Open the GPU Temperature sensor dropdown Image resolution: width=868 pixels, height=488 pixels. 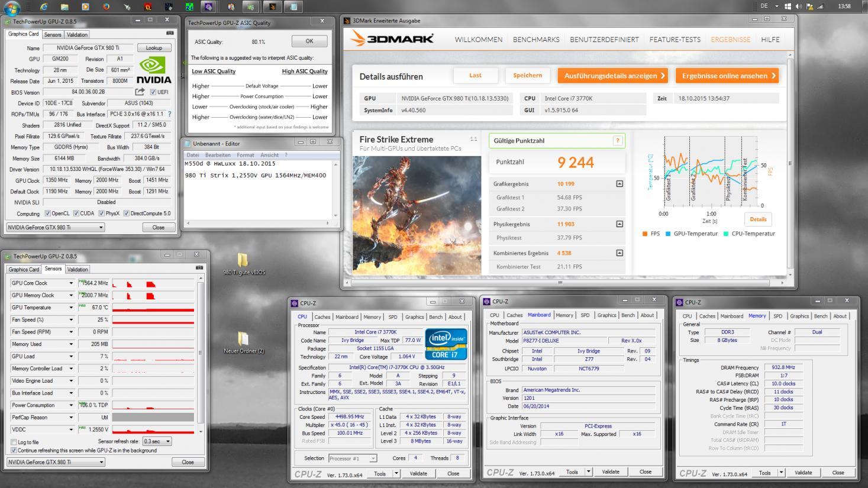pyautogui.click(x=71, y=308)
